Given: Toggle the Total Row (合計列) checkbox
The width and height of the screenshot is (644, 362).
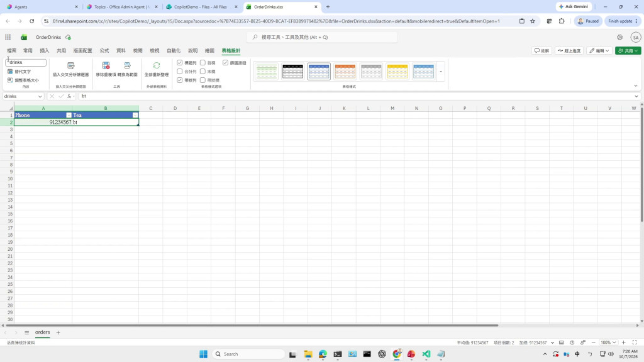Looking at the screenshot, I should 179,72.
